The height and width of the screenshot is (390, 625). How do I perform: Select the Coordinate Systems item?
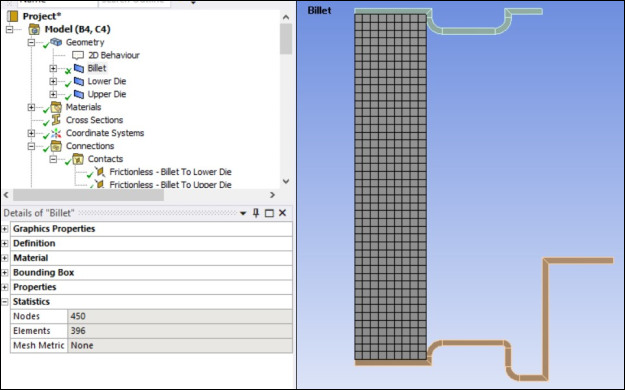point(105,133)
